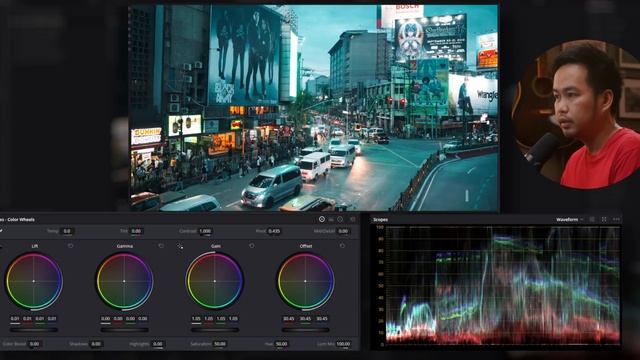
Task: Select the Gamma red channel value
Action: click(118, 319)
